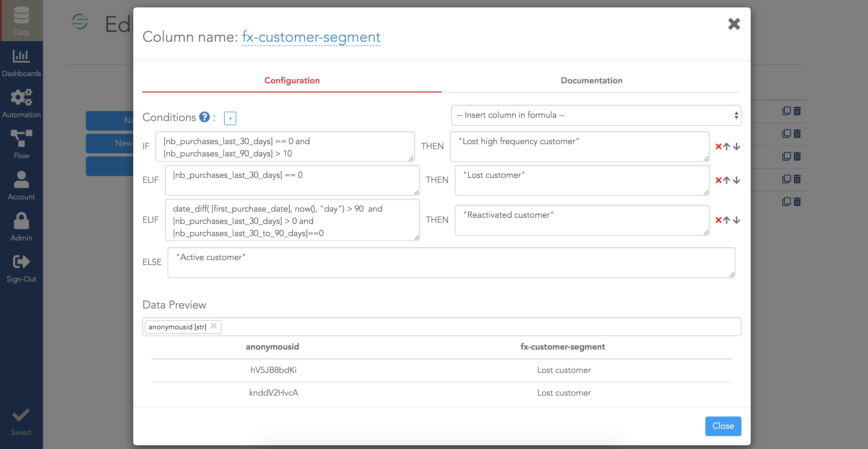The height and width of the screenshot is (449, 868).
Task: Click last row copy icon in background list
Action: (786, 201)
